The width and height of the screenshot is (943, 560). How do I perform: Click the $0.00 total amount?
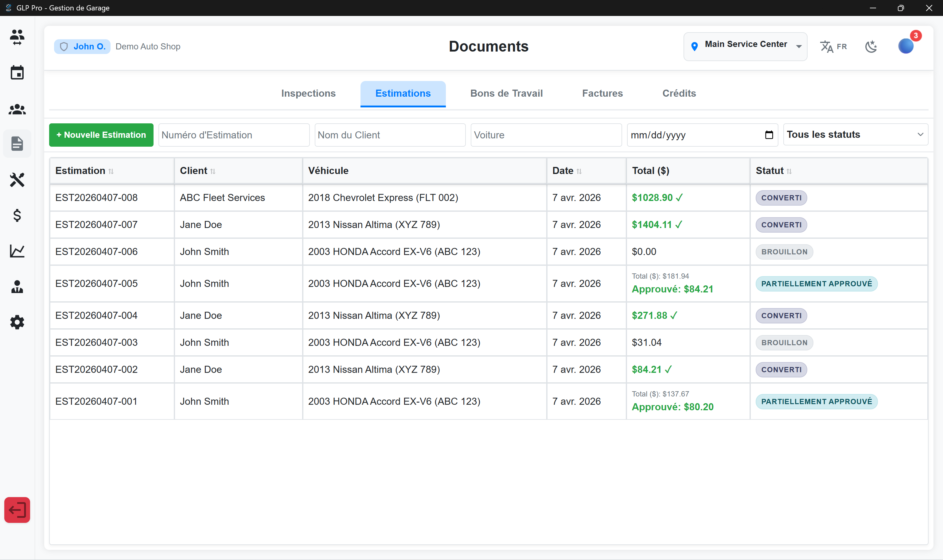click(644, 252)
